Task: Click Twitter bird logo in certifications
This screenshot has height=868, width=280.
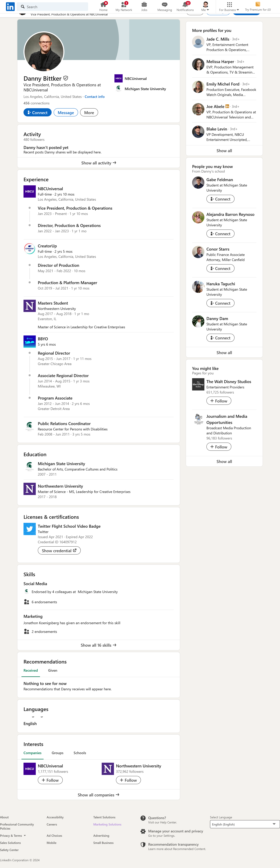Action: point(30,529)
